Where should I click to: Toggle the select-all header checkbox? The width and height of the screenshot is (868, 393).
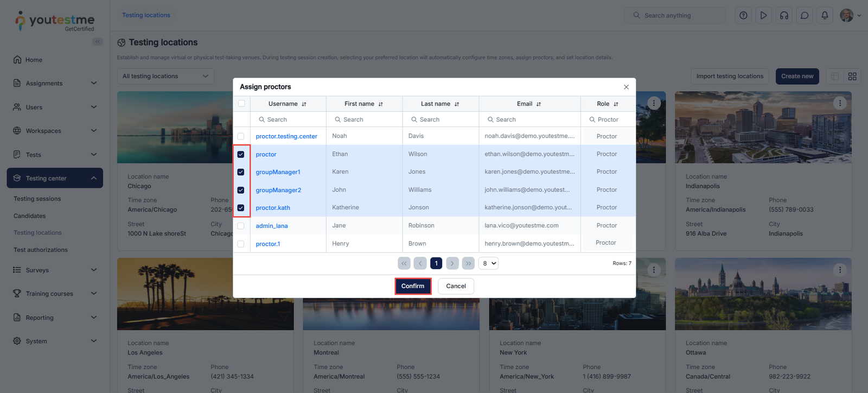[241, 104]
